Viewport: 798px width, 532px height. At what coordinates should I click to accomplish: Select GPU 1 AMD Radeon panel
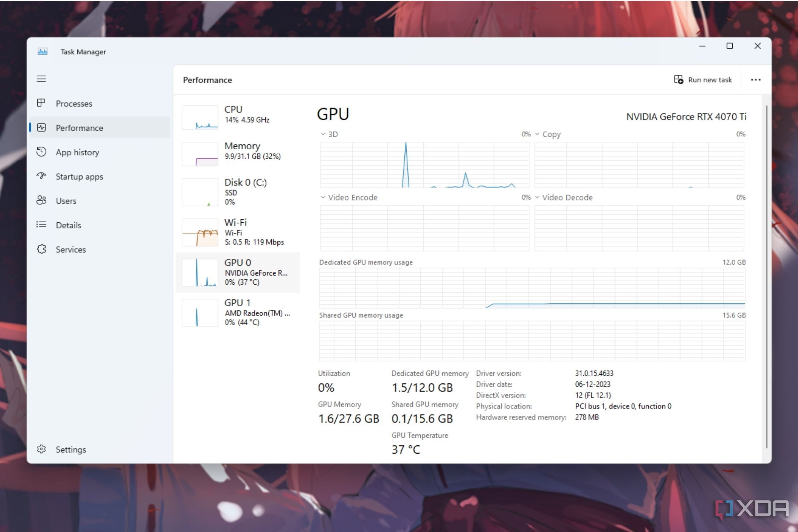click(241, 312)
